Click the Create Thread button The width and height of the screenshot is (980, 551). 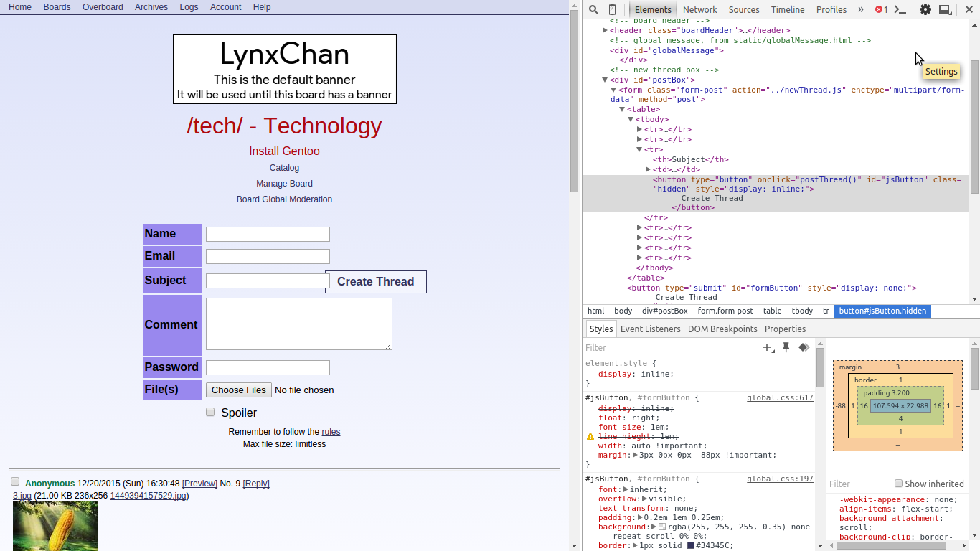point(376,281)
